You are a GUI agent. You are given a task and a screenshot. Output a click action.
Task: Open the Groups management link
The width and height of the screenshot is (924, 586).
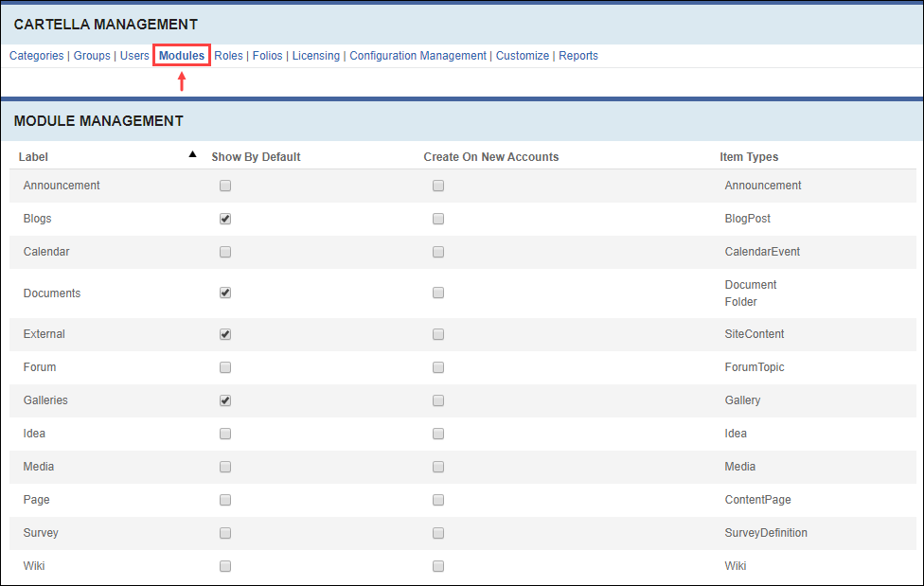point(92,56)
